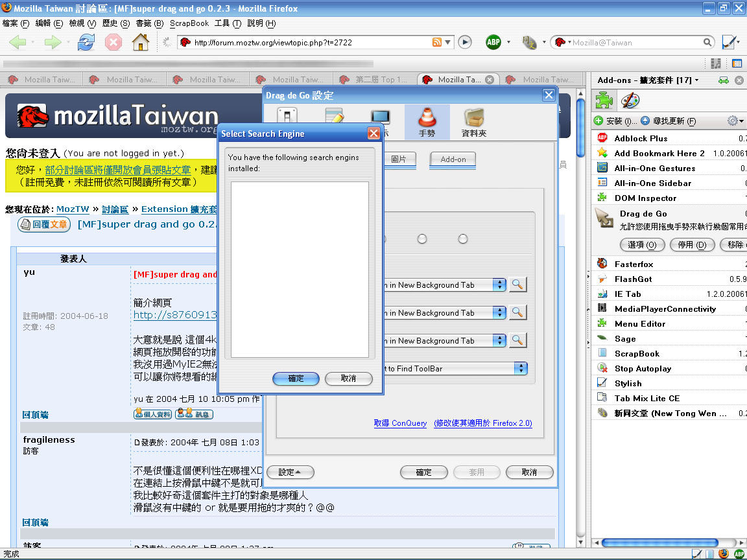Open the Extensions puzzle icon in Add-ons sidebar

(x=604, y=100)
